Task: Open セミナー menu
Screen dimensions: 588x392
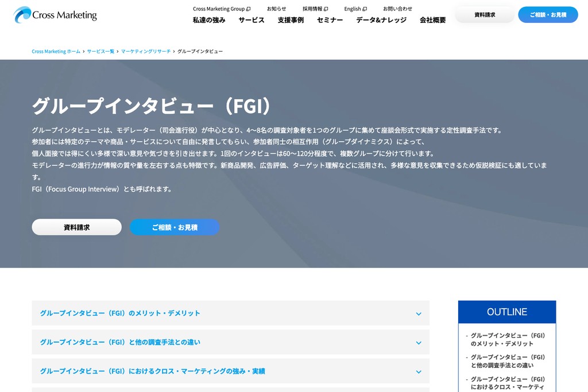Action: [x=330, y=20]
